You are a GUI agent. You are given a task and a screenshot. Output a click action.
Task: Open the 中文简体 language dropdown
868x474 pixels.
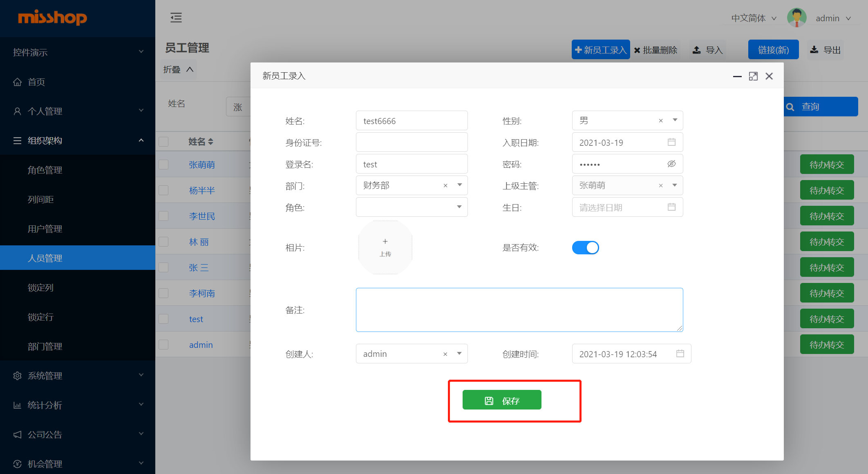click(x=754, y=18)
